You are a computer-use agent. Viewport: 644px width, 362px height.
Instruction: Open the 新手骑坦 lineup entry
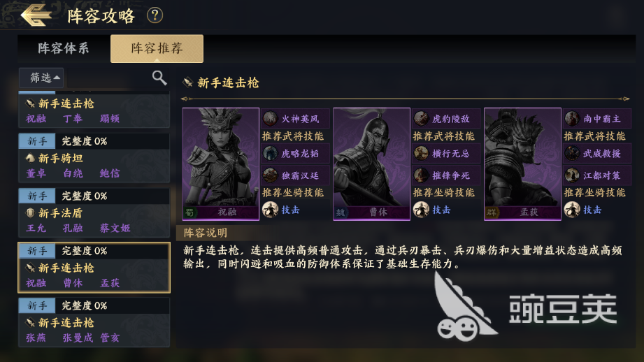coord(94,158)
